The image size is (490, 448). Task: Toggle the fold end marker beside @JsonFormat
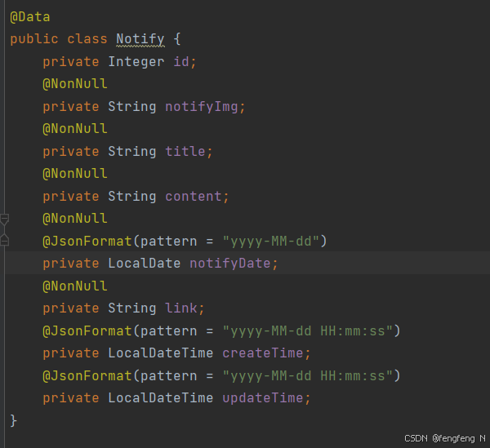pyautogui.click(x=4, y=240)
